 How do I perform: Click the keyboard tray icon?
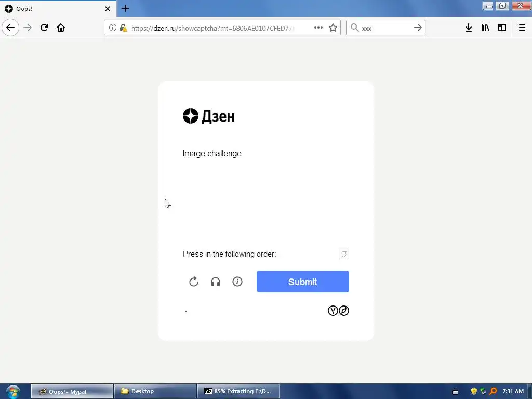455,392
